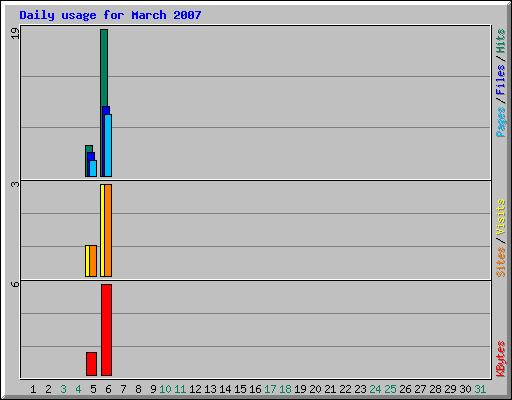Click green weekend day label "31"
512x400 pixels.
coord(480,389)
